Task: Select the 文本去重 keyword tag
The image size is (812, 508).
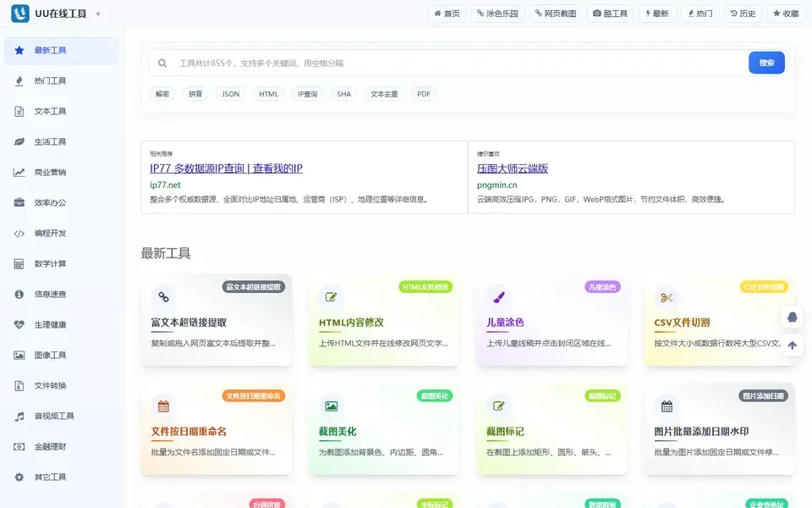Action: tap(384, 94)
